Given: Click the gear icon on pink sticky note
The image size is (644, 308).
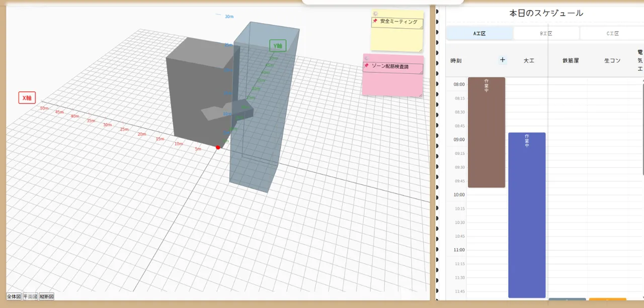Looking at the screenshot, I should click(367, 58).
